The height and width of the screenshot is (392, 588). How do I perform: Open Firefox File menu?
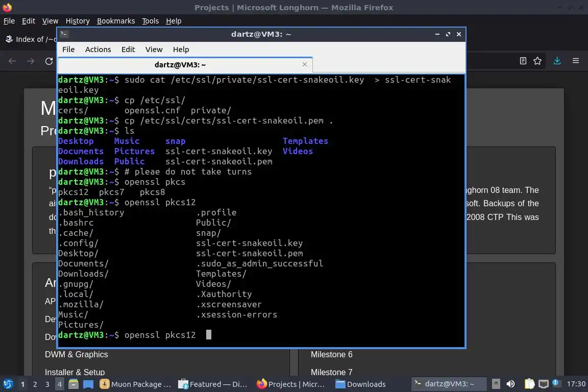point(9,21)
